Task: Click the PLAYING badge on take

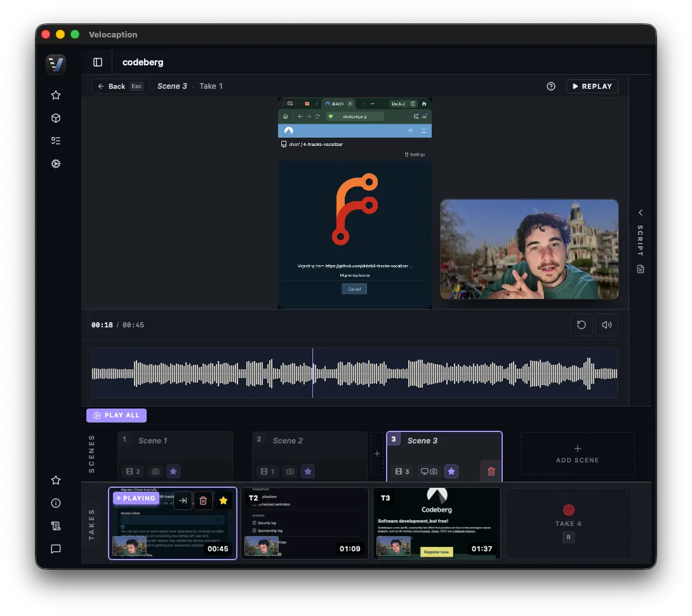Action: click(136, 498)
